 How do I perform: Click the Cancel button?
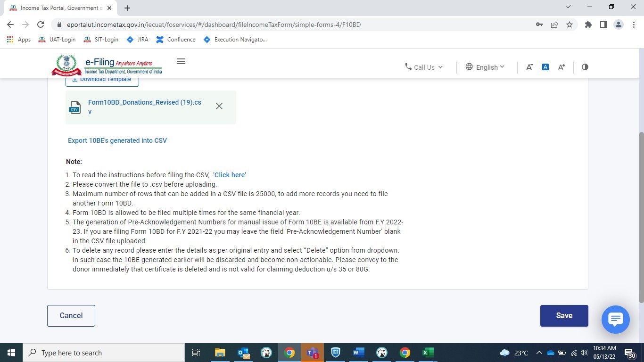pos(71,316)
